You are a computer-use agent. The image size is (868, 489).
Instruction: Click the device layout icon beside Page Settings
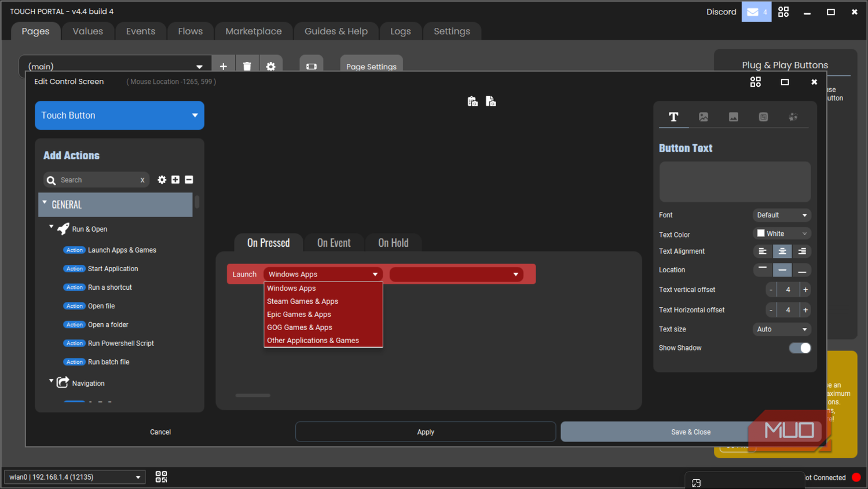pos(312,66)
